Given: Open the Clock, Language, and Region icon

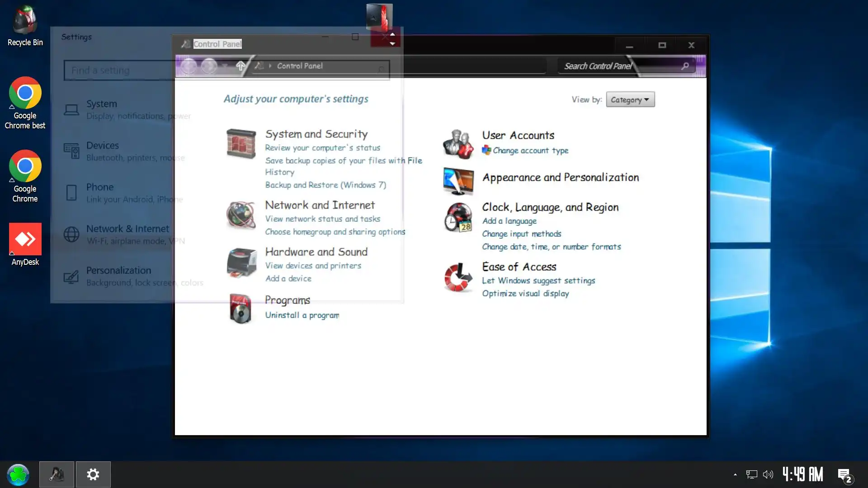Looking at the screenshot, I should pyautogui.click(x=458, y=217).
